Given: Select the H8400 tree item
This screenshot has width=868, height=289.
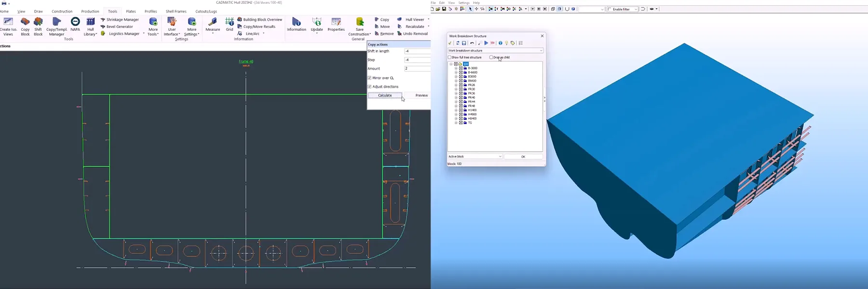Looking at the screenshot, I should pos(472,118).
